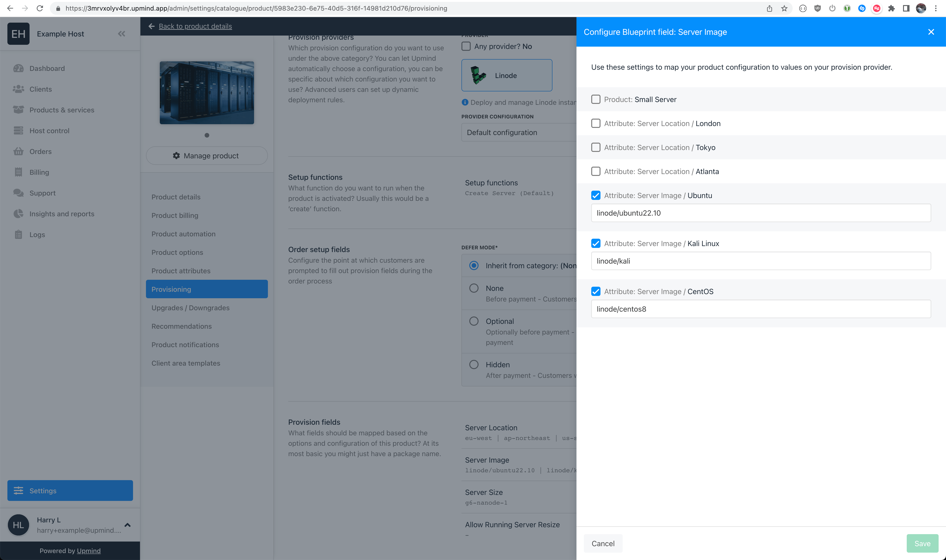Open Product options section
Viewport: 946px width, 560px height.
click(x=177, y=253)
